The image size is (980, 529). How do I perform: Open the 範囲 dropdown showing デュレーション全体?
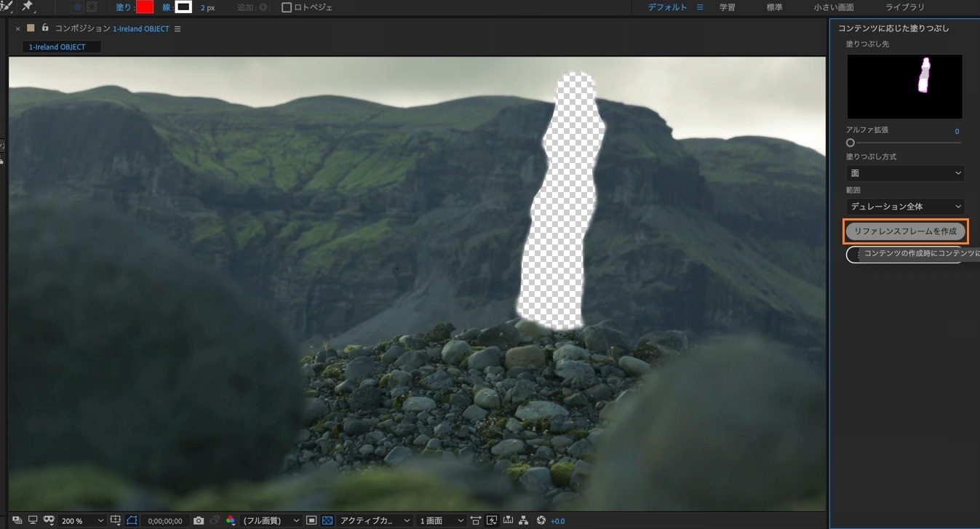tap(905, 207)
